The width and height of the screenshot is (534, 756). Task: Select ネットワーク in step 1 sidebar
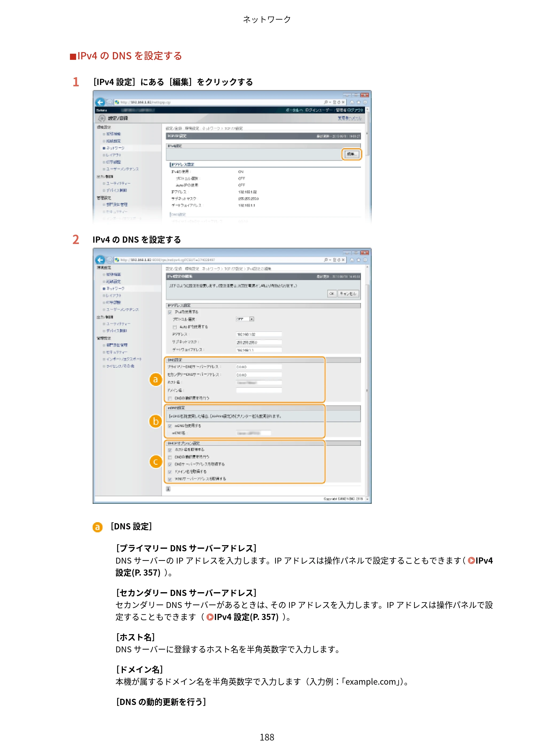(115, 148)
